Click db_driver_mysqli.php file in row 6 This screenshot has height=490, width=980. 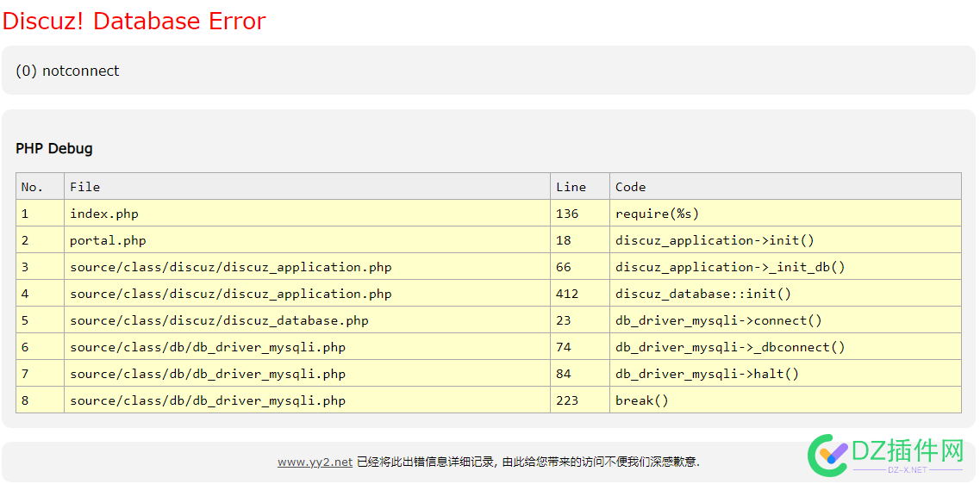[x=307, y=347]
